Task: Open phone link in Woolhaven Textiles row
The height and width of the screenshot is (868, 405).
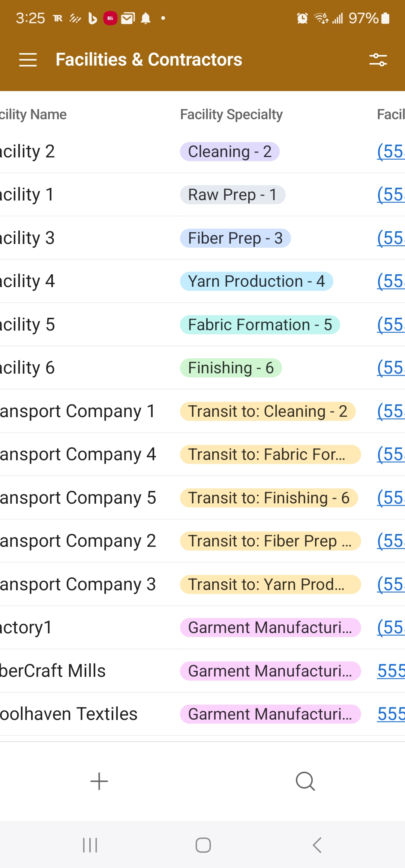Action: tap(391, 714)
